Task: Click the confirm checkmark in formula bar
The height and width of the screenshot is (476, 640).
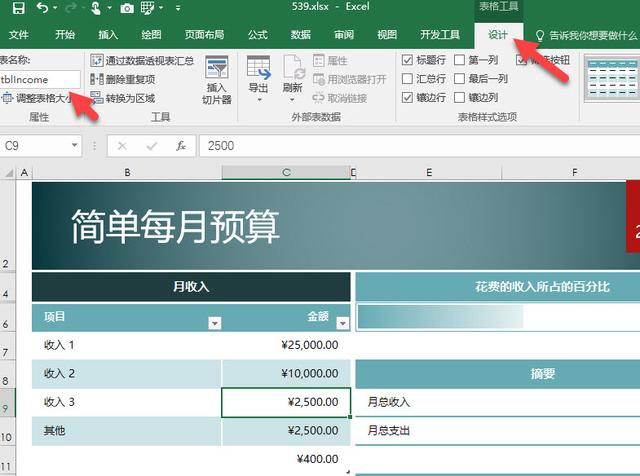Action: (152, 146)
